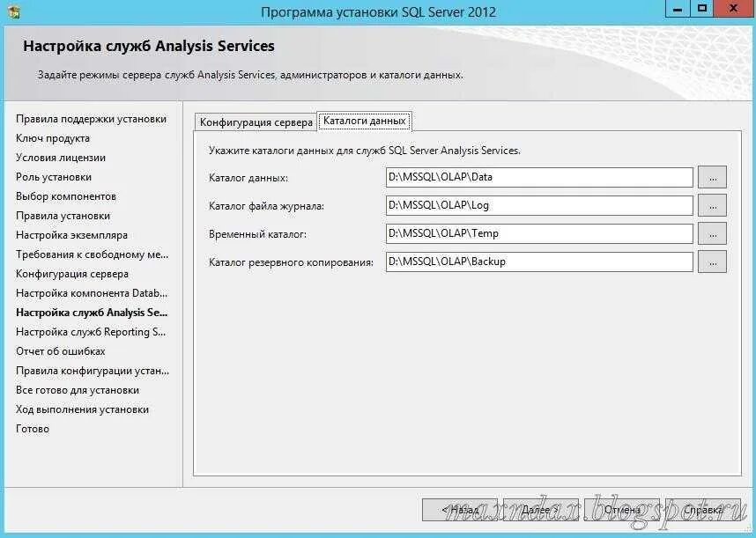The image size is (756, 538).
Task: Switch to the Конфигурация сервера tab
Action: click(x=256, y=122)
